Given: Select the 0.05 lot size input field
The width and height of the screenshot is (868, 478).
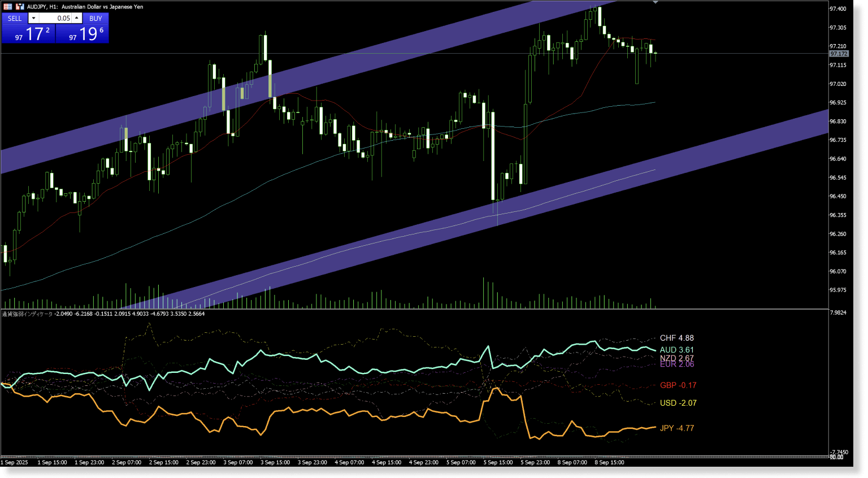Looking at the screenshot, I should [62, 18].
